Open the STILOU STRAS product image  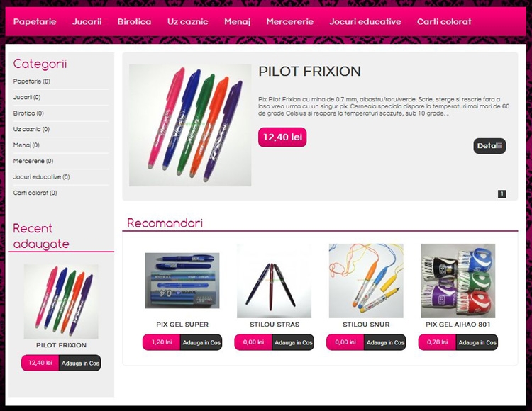click(274, 281)
